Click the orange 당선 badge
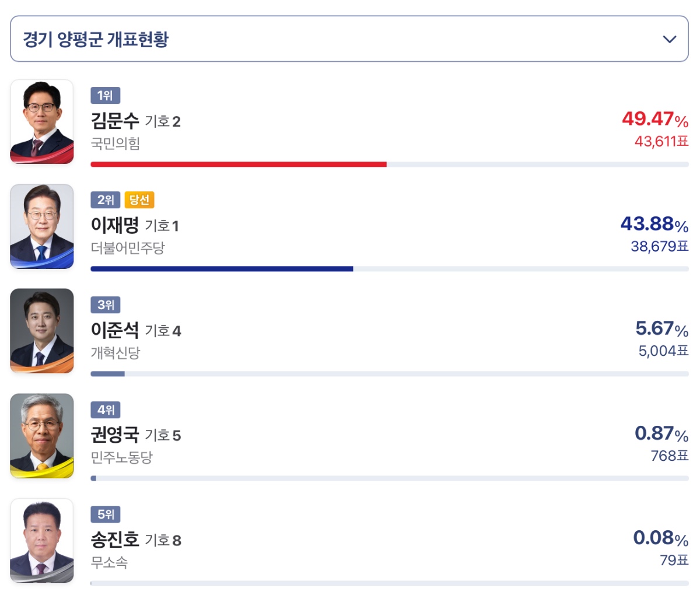 pos(139,200)
